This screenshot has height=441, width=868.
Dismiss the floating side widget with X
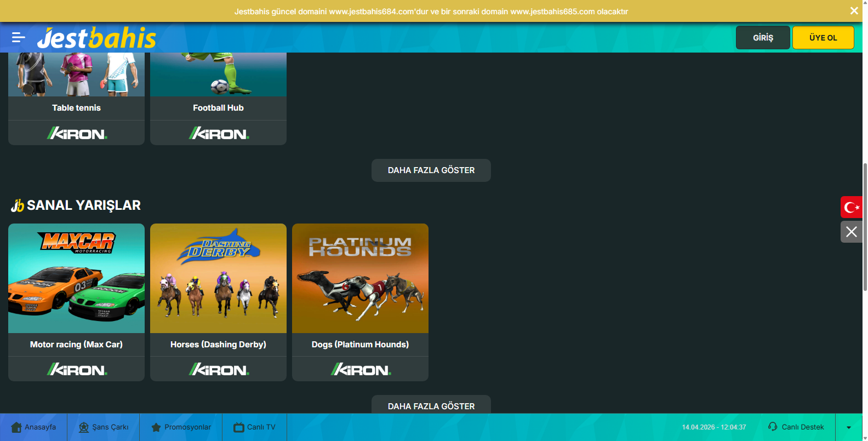tap(852, 232)
